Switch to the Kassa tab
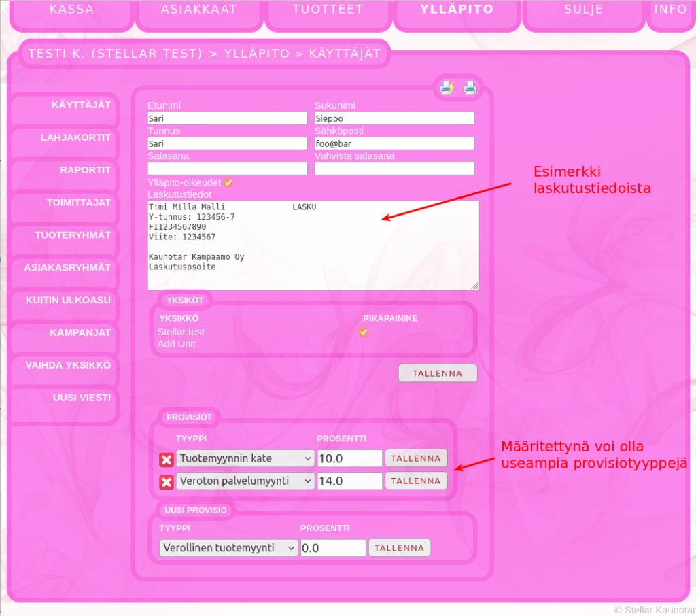Screen dimensions: 696x616 click(72, 10)
